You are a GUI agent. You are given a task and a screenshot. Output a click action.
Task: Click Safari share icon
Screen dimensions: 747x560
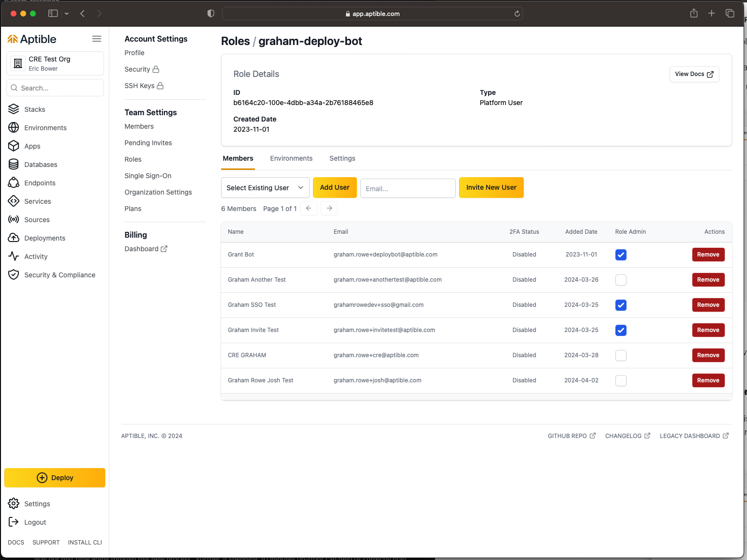click(x=694, y=14)
